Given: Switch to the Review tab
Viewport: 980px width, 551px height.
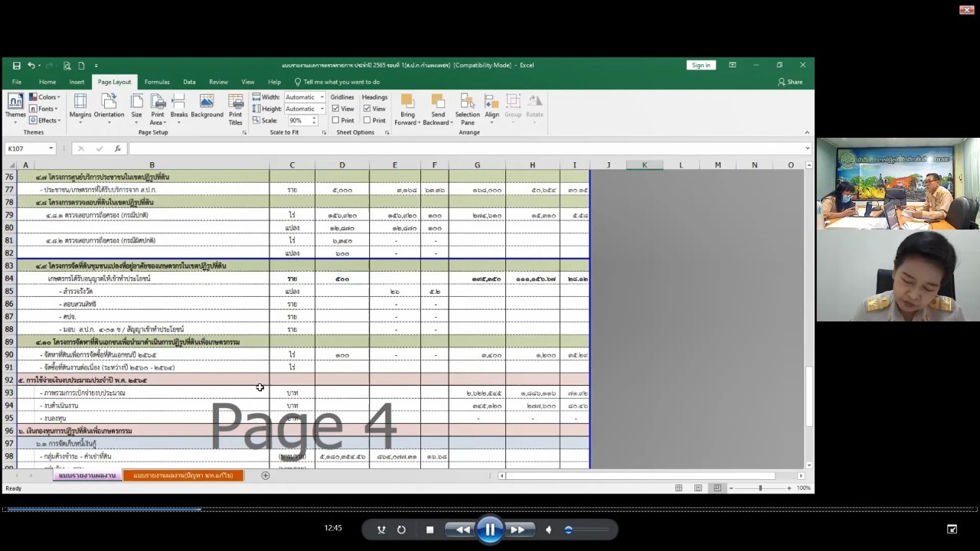Looking at the screenshot, I should tap(219, 82).
